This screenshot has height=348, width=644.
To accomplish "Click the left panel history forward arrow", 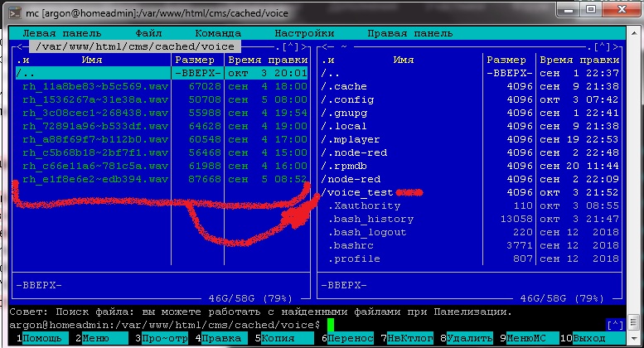I will 304,46.
